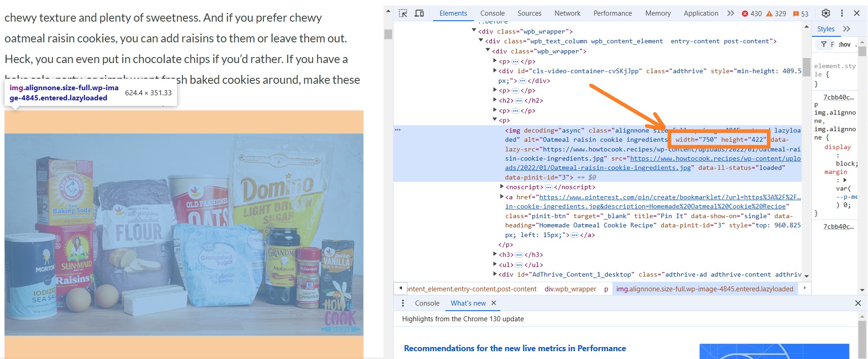Expand the cls-video-container div node

pyautogui.click(x=495, y=70)
